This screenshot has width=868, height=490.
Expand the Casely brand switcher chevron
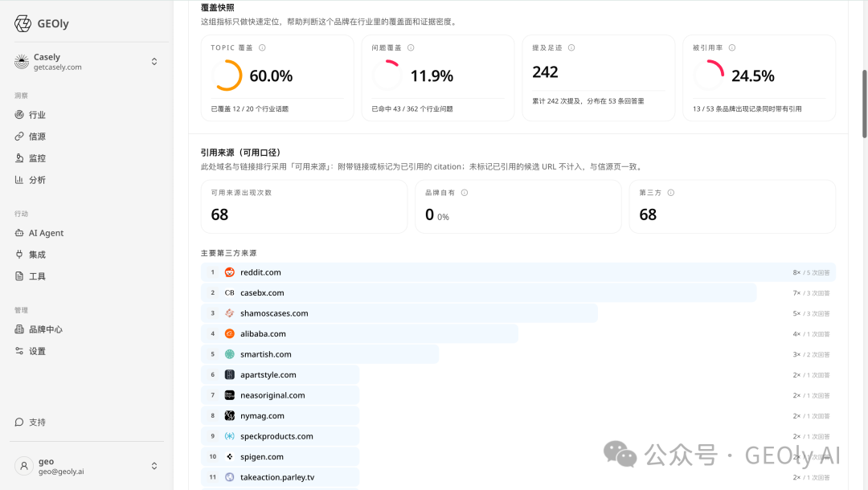154,61
